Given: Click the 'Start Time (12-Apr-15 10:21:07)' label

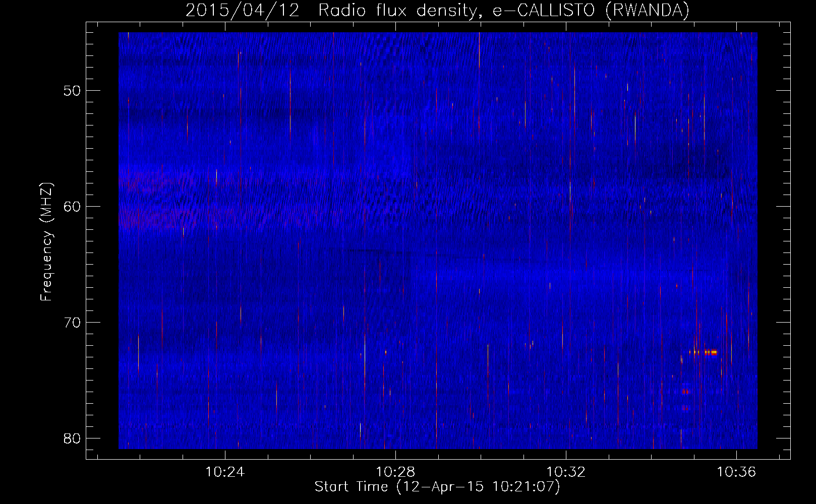Looking at the screenshot, I should coord(437,487).
